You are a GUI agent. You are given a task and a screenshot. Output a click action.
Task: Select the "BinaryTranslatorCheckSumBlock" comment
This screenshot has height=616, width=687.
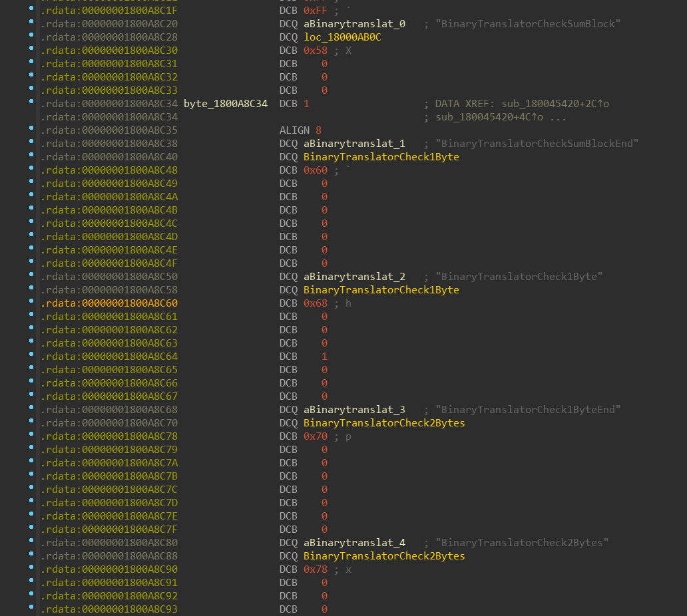pos(528,24)
